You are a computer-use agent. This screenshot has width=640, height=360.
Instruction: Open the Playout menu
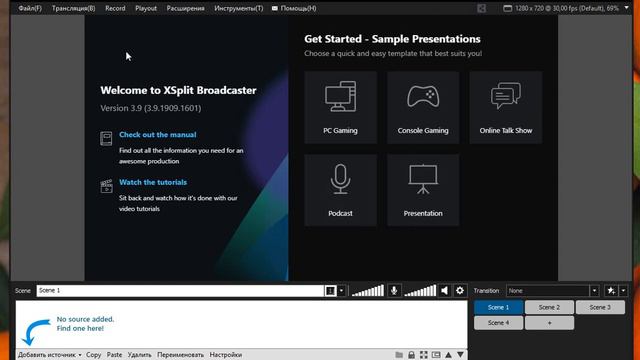[146, 8]
